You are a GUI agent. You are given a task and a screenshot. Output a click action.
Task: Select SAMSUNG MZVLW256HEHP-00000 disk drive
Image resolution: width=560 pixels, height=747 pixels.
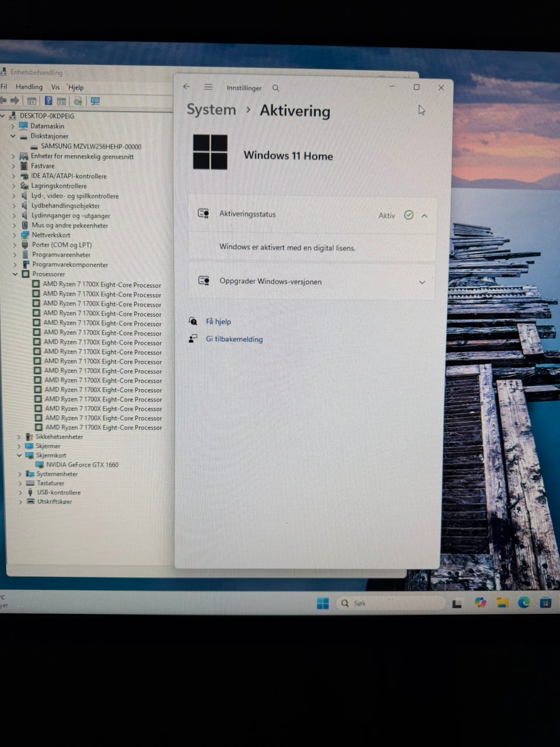coord(91,146)
